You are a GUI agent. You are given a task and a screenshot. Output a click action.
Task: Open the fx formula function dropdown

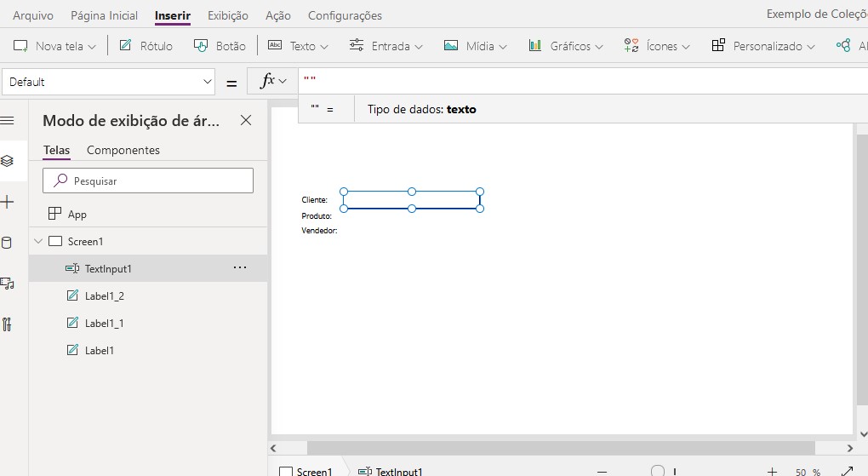click(273, 82)
